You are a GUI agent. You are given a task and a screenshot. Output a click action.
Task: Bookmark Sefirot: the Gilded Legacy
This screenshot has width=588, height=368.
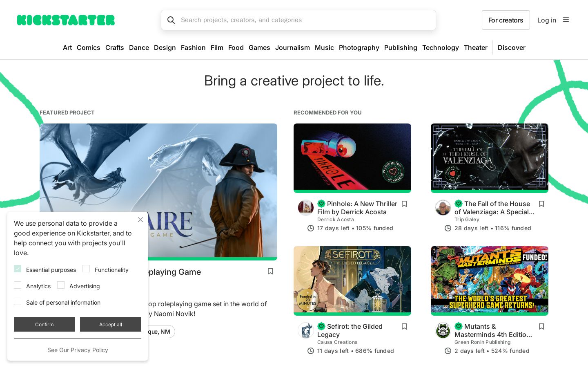[404, 326]
